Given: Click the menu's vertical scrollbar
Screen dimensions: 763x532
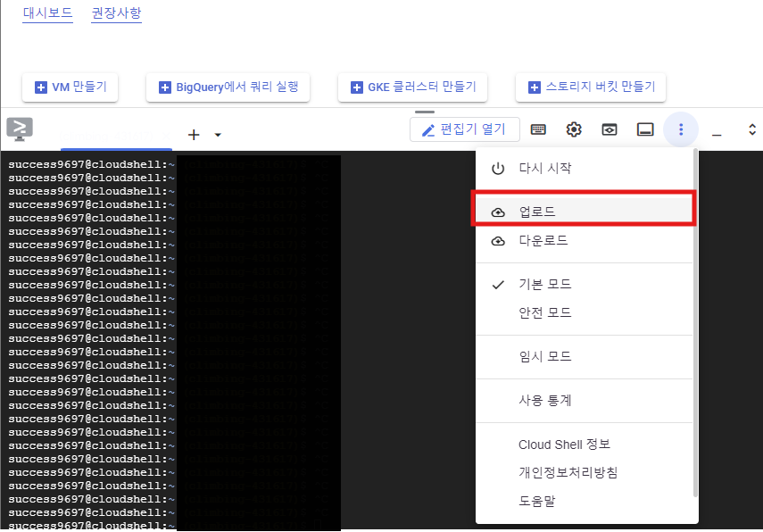Looking at the screenshot, I should 695,323.
